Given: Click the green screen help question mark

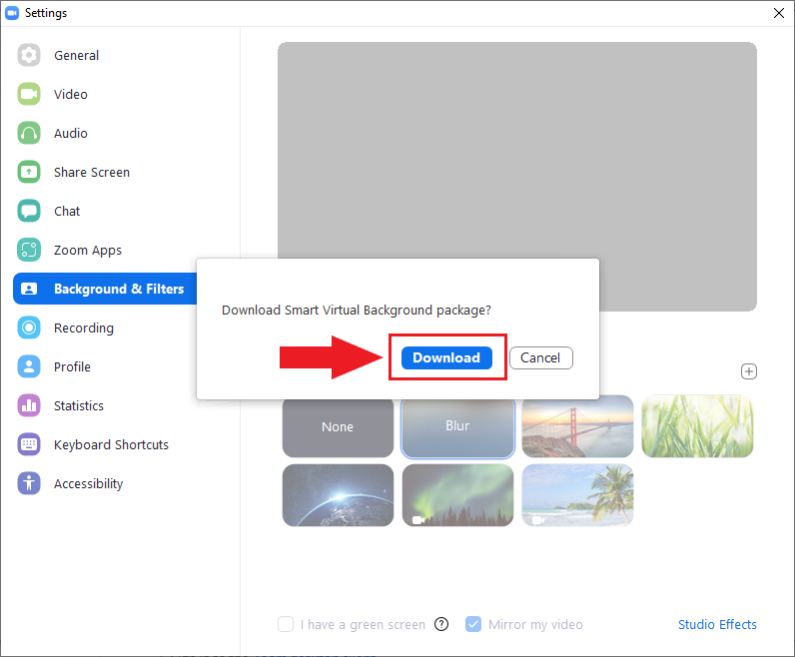Looking at the screenshot, I should click(442, 624).
